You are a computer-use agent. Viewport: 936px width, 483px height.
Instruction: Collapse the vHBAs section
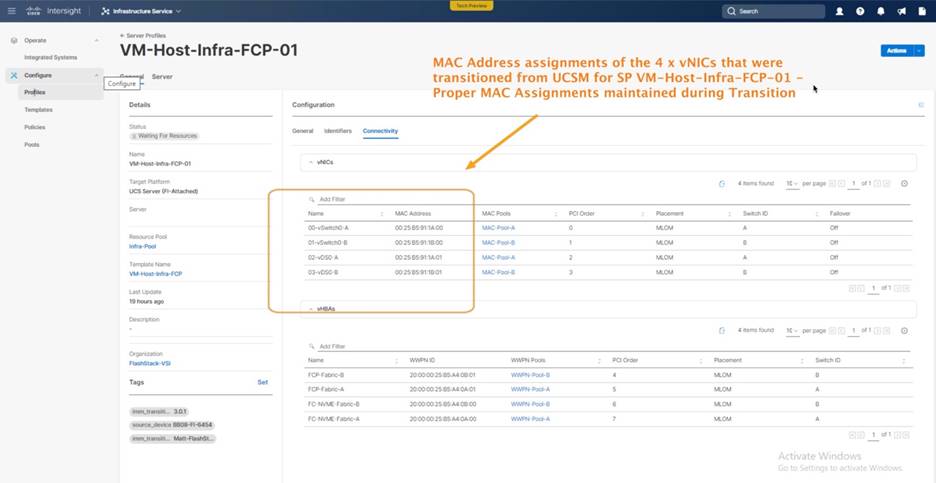click(310, 309)
